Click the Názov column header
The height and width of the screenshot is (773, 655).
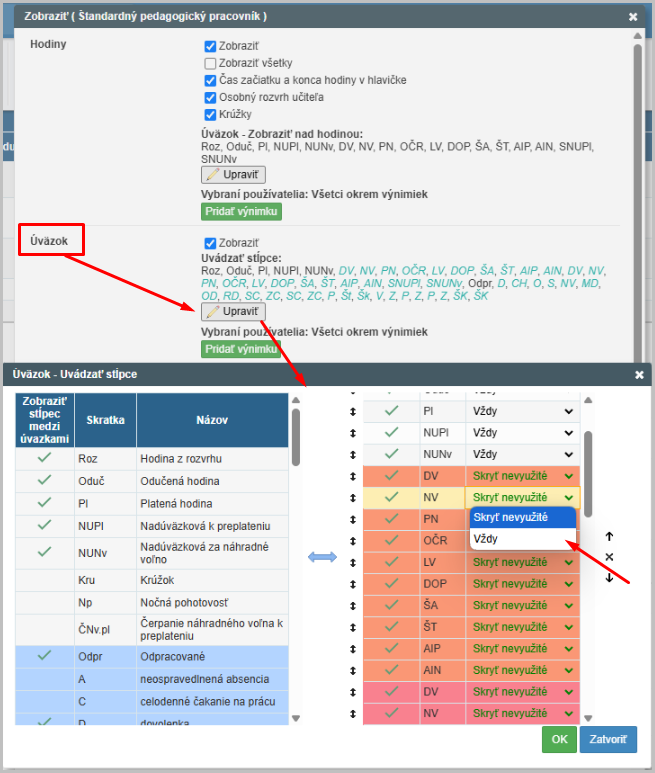coord(212,420)
